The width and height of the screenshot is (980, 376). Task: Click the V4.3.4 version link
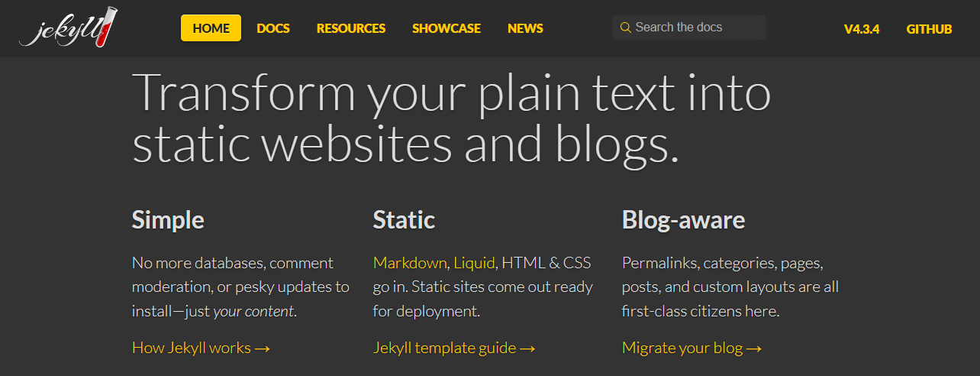(862, 29)
